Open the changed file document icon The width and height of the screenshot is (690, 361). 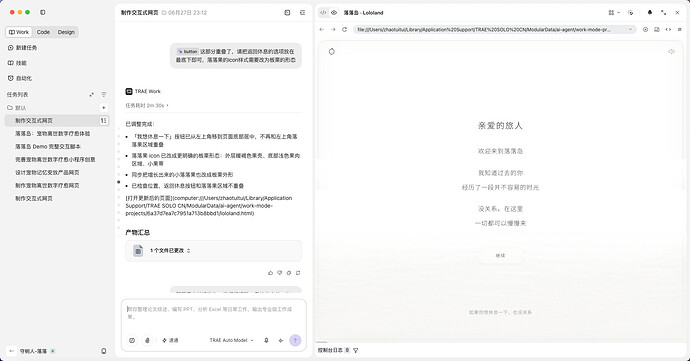click(138, 251)
